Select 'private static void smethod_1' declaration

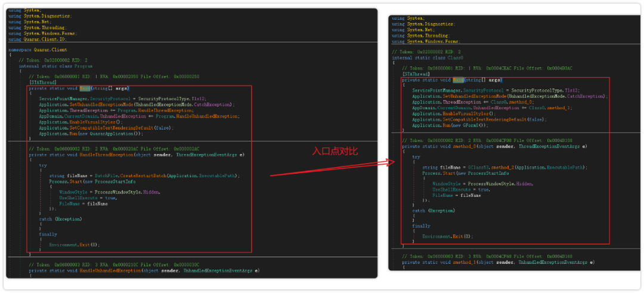click(498, 262)
